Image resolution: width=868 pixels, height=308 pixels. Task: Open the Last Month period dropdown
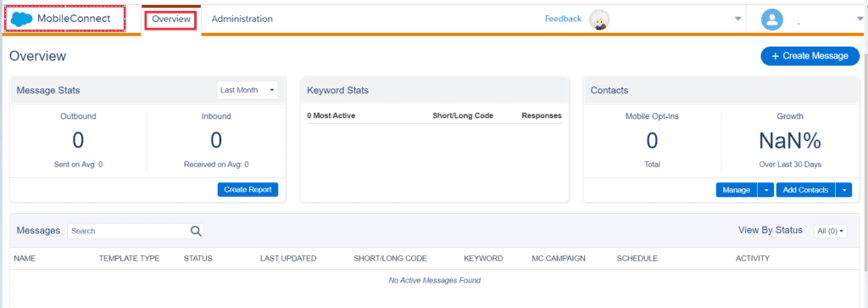click(x=247, y=90)
